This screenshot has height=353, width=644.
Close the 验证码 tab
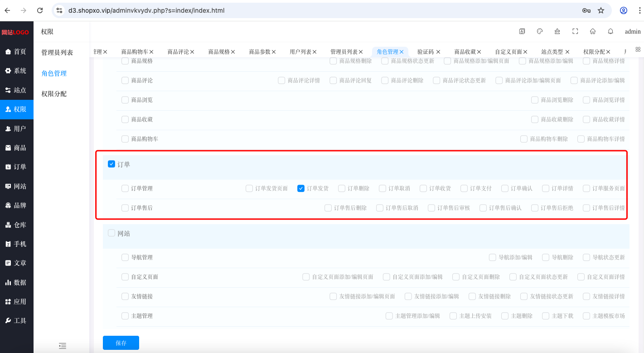click(x=438, y=52)
